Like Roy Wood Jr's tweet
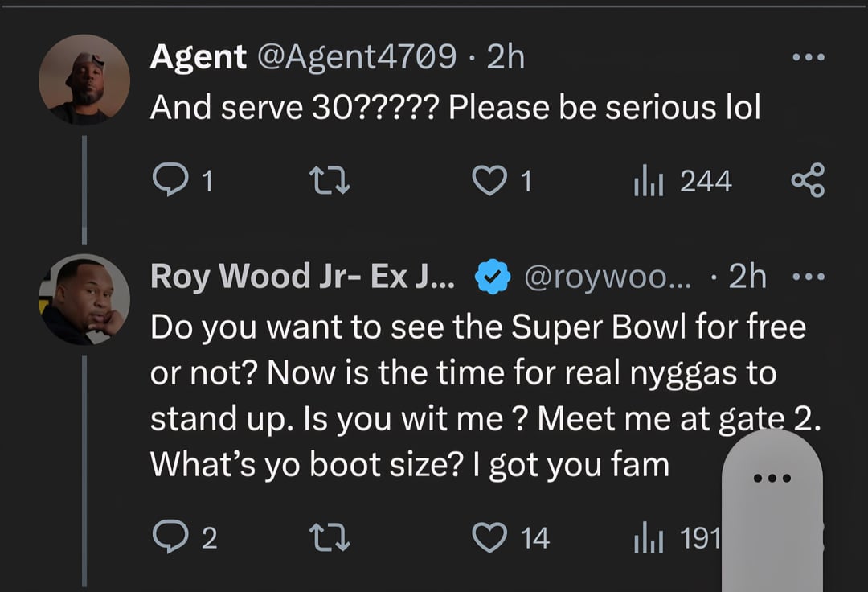This screenshot has width=868, height=592. (490, 537)
